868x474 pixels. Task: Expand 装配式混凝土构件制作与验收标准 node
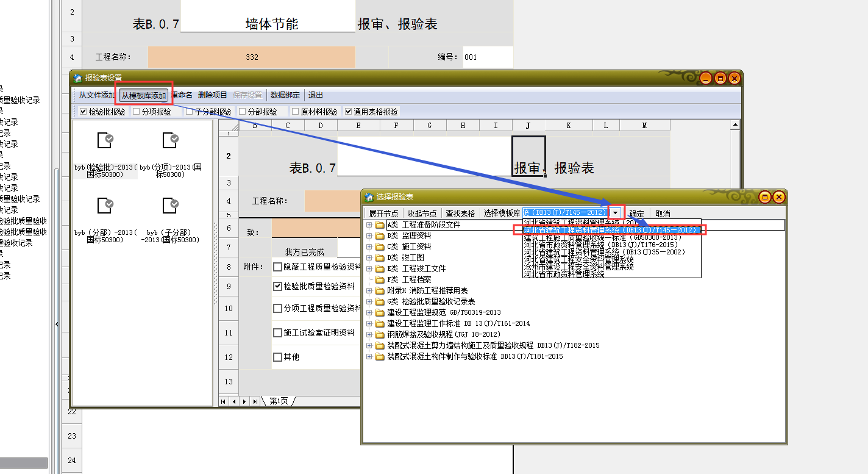[369, 357]
